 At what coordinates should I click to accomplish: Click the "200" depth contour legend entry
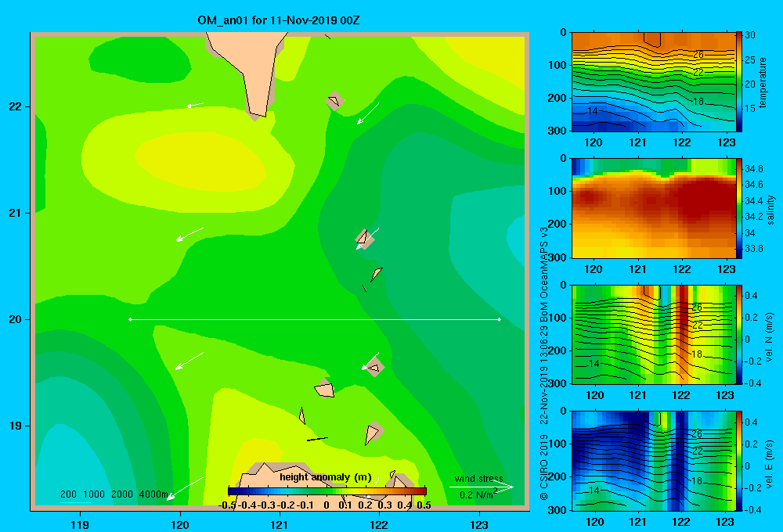coord(68,494)
